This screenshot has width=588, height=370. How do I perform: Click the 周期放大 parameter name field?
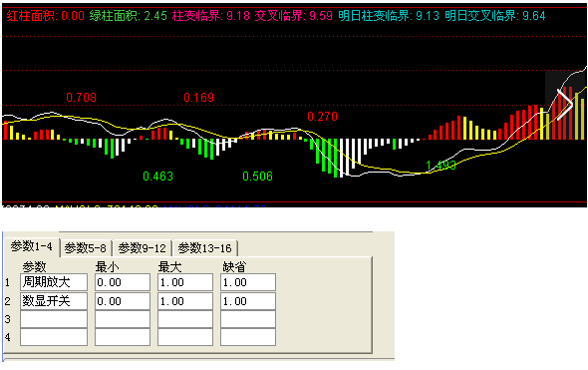(x=54, y=282)
